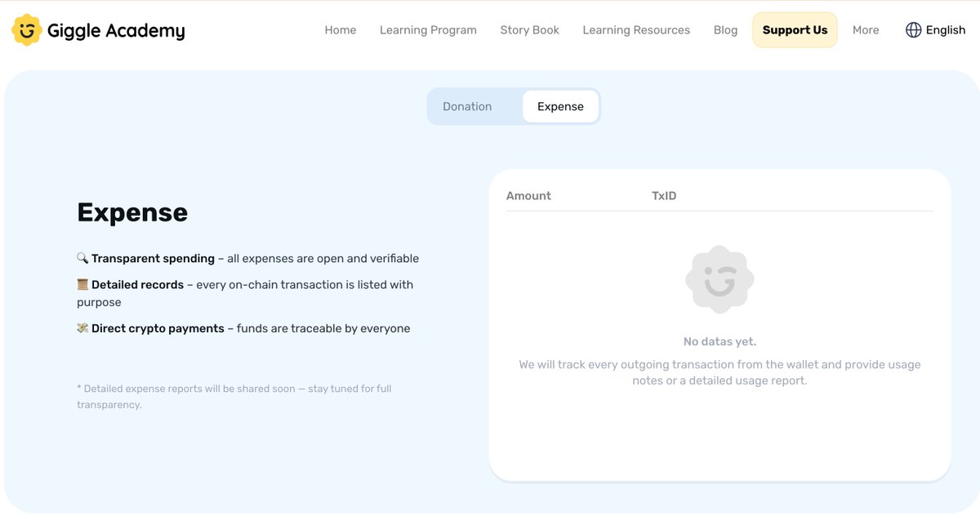980x516 pixels.
Task: Click the magnifying glass emoji beside Transparent spending
Action: pyautogui.click(x=82, y=258)
